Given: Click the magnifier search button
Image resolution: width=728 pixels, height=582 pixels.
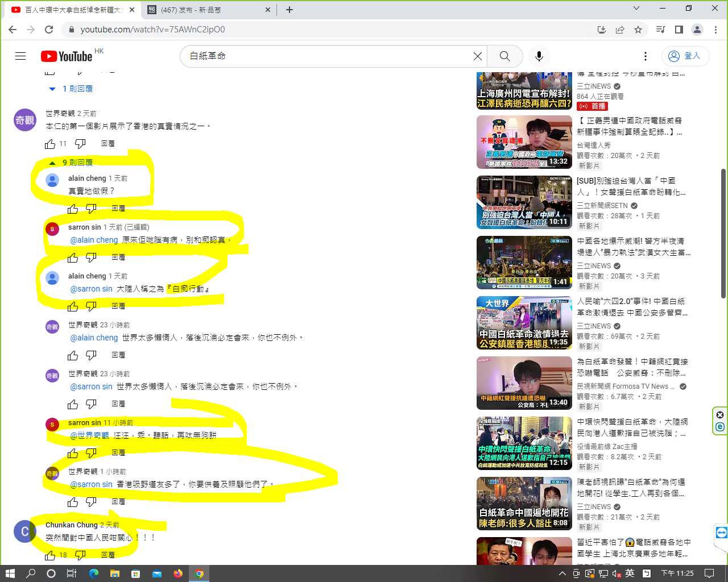Looking at the screenshot, I should 504,56.
